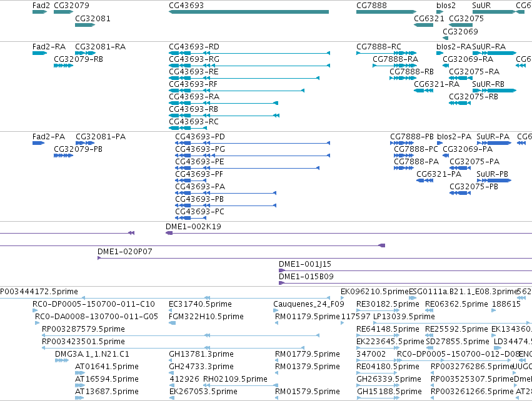Select protein blos2-PA
The width and height of the screenshot is (532, 401).
click(x=440, y=143)
